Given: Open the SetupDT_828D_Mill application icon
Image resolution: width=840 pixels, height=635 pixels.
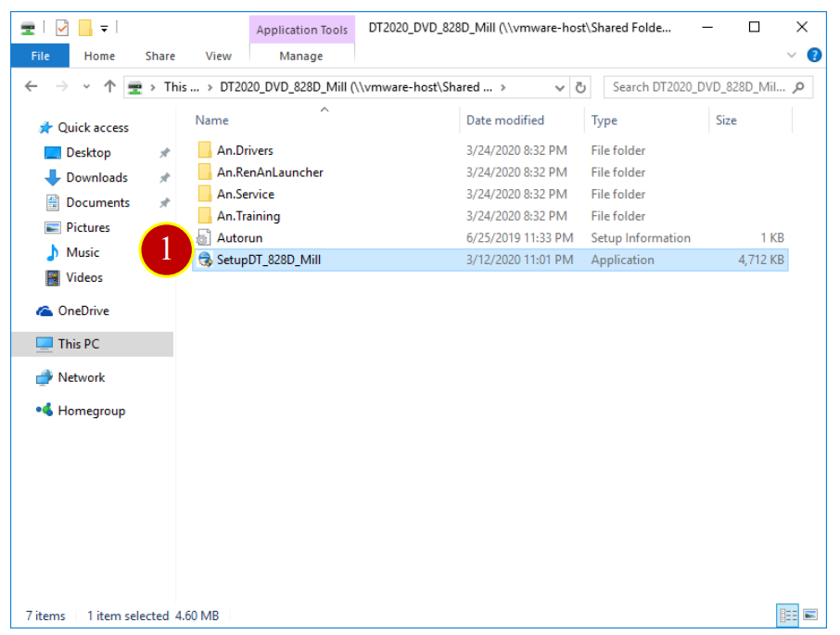Looking at the screenshot, I should pyautogui.click(x=205, y=260).
